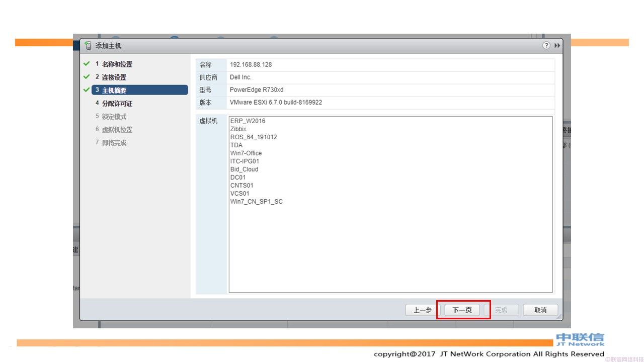The image size is (644, 362).
Task: Click the 虚拟机 list label
Action: pyautogui.click(x=208, y=121)
